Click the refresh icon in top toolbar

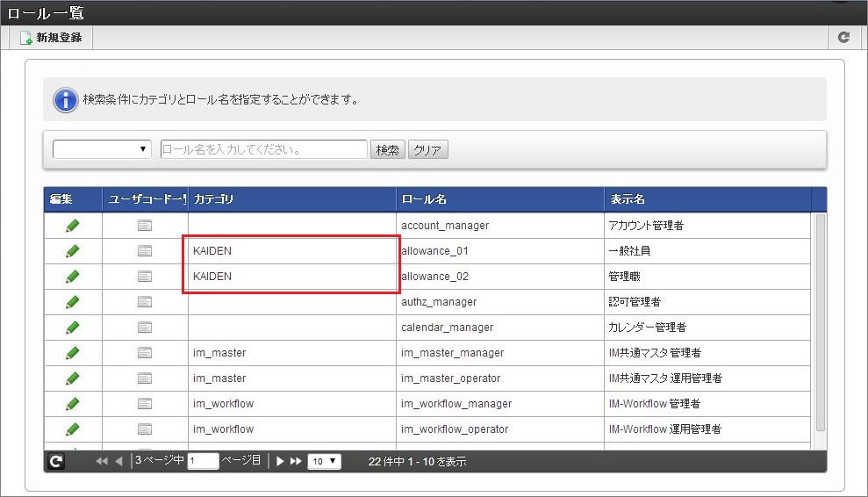[843, 38]
